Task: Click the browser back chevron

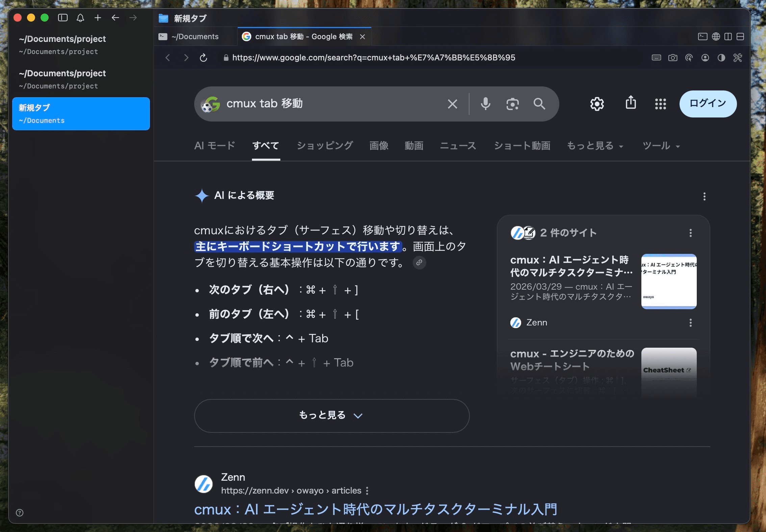Action: point(168,58)
